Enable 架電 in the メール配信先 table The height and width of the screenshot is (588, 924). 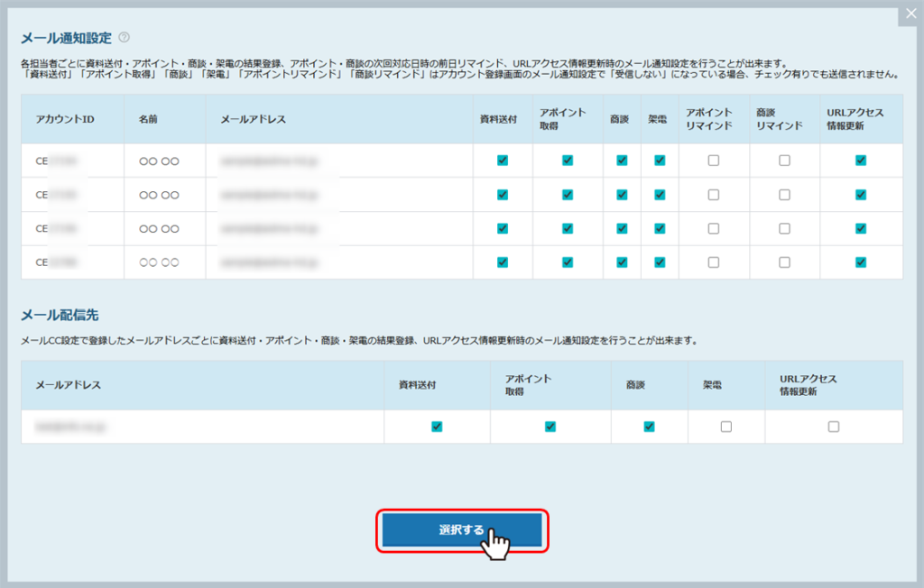click(725, 427)
